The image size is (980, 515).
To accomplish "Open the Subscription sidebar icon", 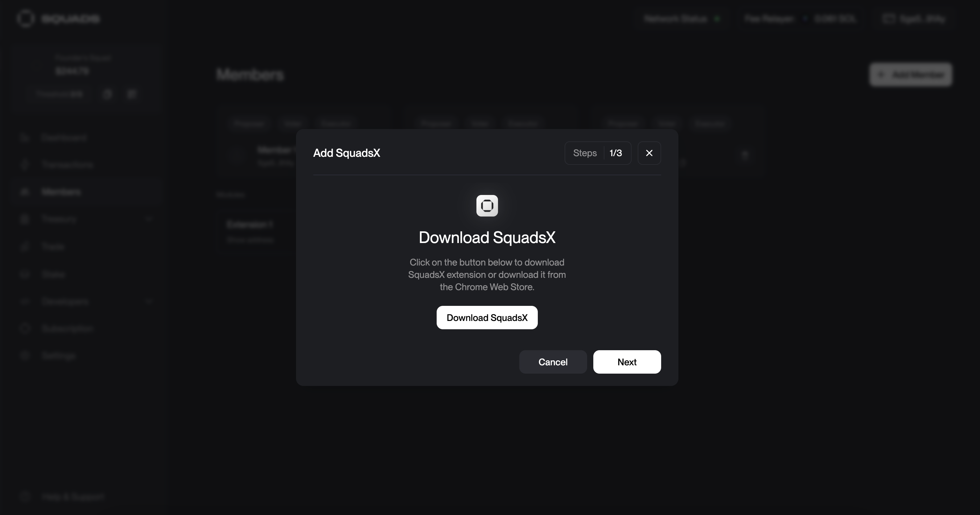I will (x=25, y=328).
